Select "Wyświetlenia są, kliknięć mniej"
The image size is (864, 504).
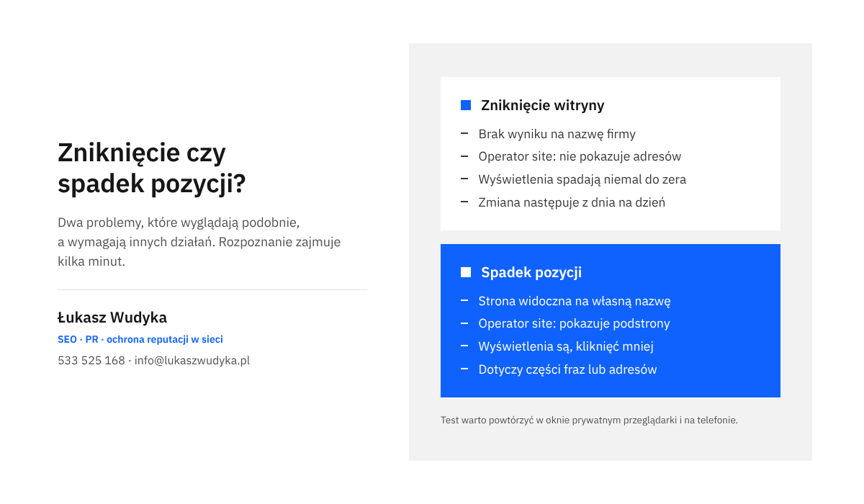(x=566, y=346)
